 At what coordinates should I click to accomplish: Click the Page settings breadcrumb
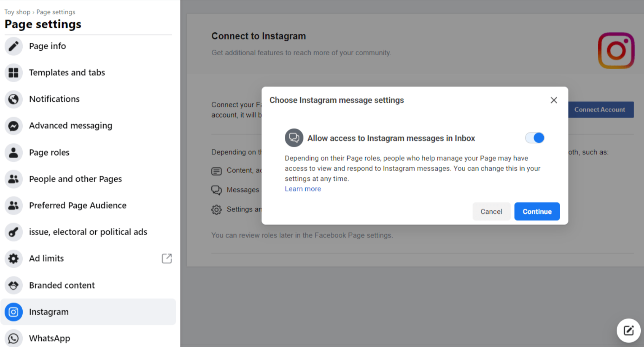click(56, 12)
